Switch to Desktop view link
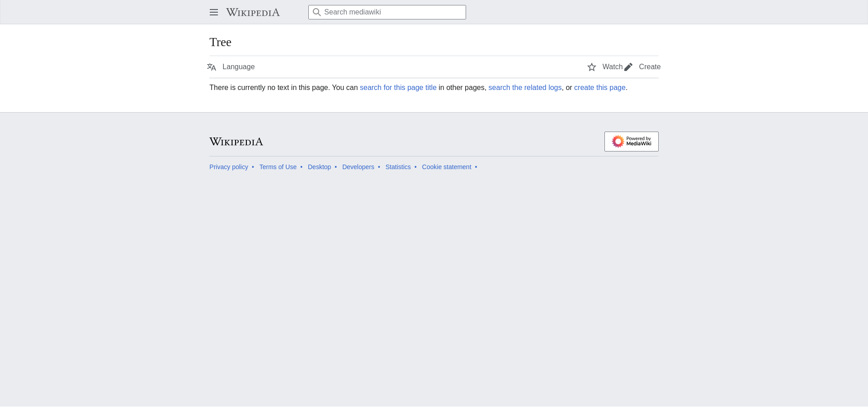This screenshot has width=868, height=407. click(319, 167)
